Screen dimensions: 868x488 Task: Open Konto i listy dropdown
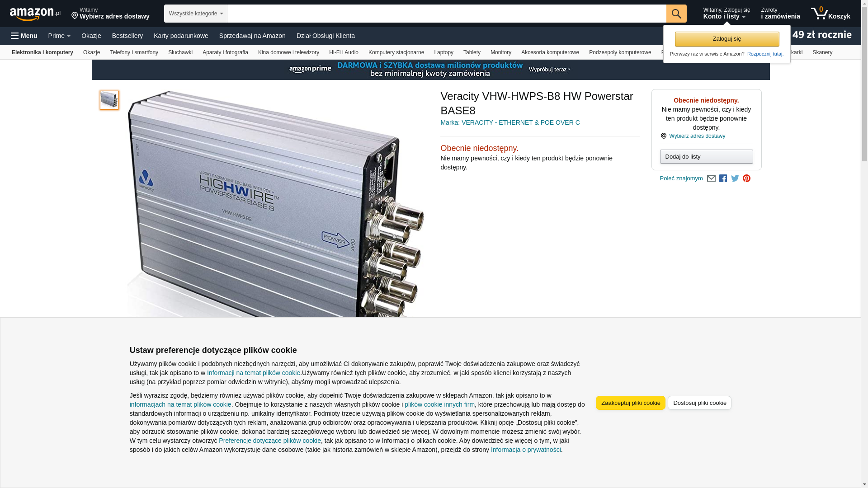coord(726,14)
